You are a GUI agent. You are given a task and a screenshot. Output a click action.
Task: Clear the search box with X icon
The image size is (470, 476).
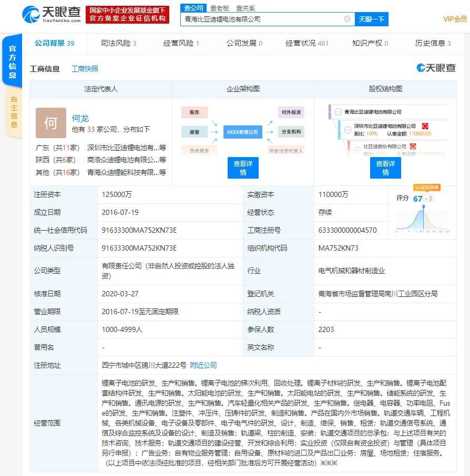347,19
